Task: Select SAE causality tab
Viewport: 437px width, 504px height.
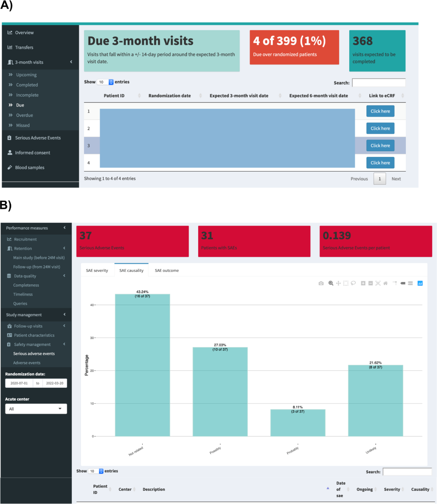Action: coord(131,270)
